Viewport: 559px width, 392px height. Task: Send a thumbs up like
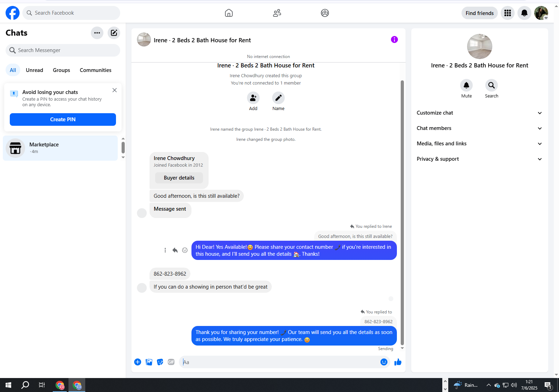398,362
